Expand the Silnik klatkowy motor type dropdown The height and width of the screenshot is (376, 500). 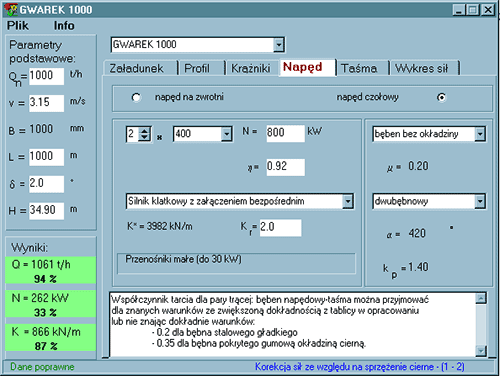pos(348,201)
